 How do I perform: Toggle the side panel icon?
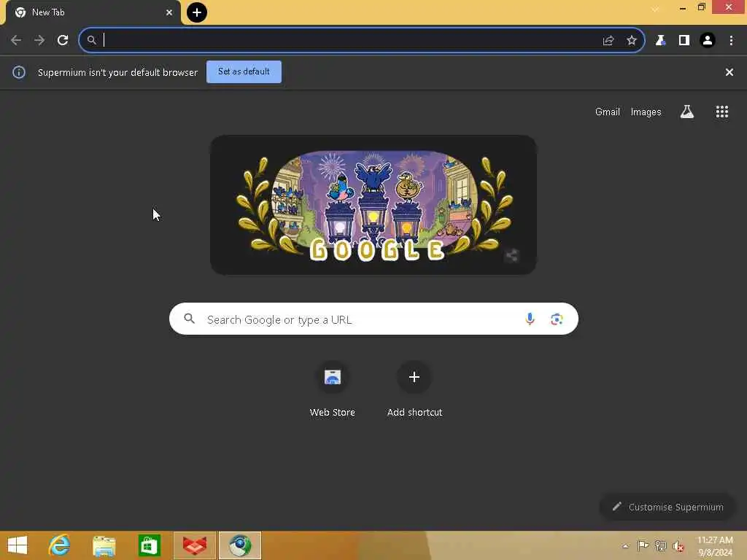(684, 41)
